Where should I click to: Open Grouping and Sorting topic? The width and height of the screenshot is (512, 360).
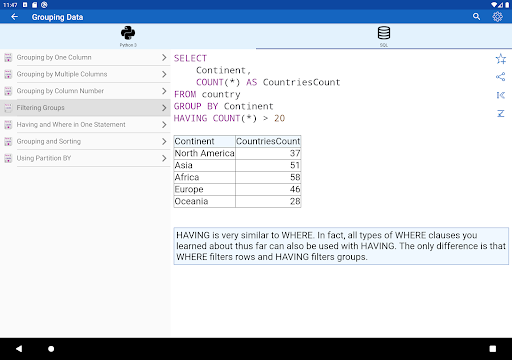(85, 141)
